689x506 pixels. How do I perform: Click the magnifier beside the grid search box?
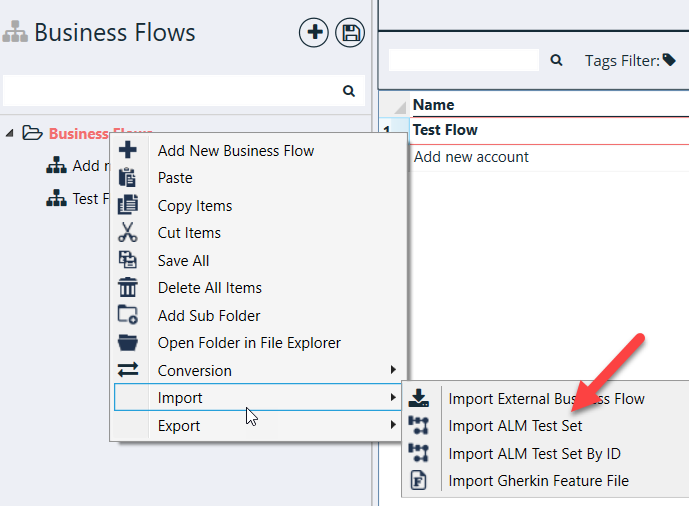[x=557, y=61]
